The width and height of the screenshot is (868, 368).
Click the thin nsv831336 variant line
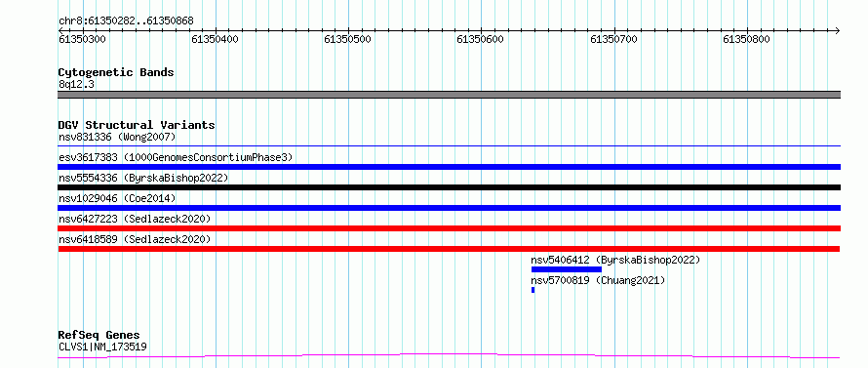pyautogui.click(x=449, y=146)
